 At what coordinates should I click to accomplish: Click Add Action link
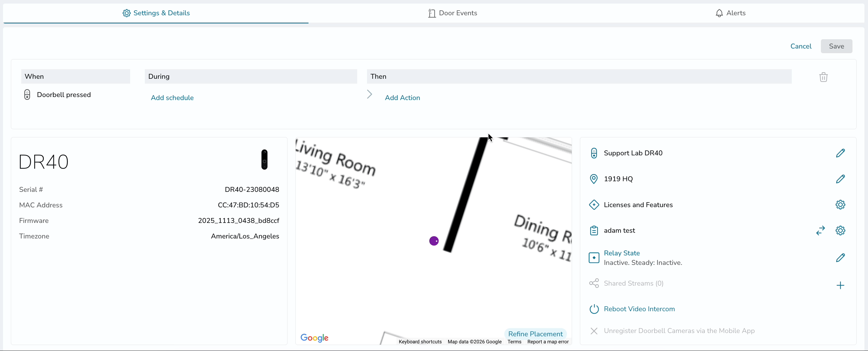point(402,98)
